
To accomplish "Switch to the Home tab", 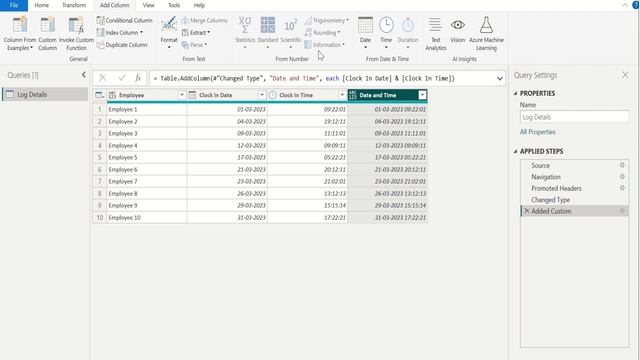I will point(42,5).
